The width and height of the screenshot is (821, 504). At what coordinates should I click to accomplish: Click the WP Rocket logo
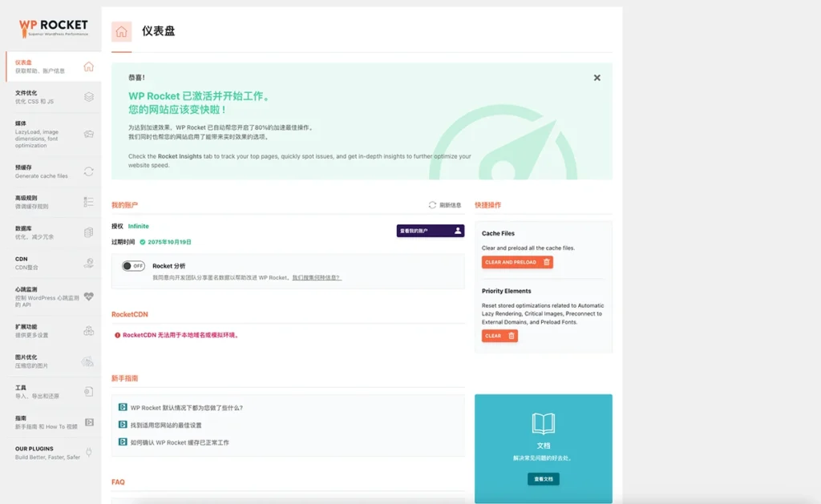point(53,28)
